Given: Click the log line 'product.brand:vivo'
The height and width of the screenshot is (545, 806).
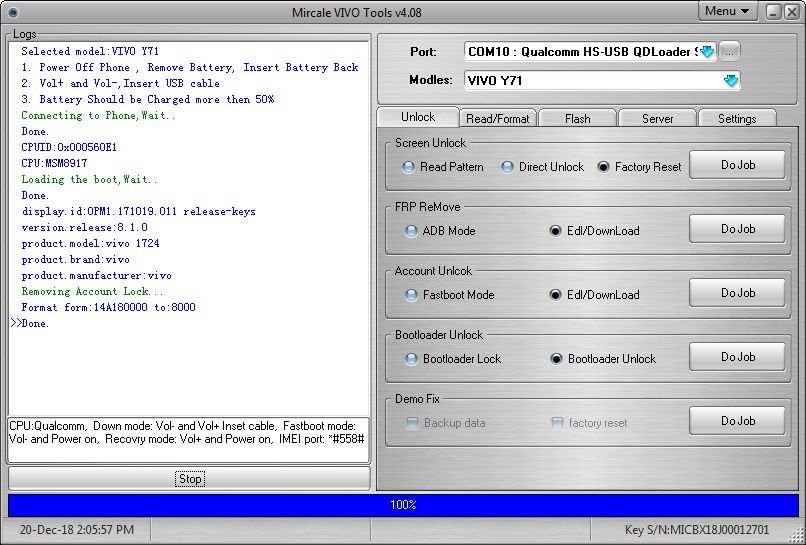Looking at the screenshot, I should [75, 260].
